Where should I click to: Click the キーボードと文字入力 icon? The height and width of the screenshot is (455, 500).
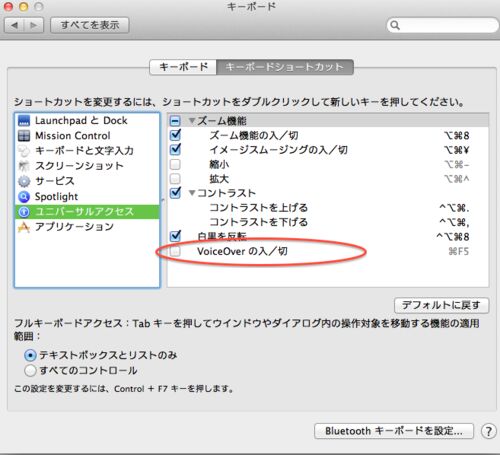pyautogui.click(x=24, y=151)
